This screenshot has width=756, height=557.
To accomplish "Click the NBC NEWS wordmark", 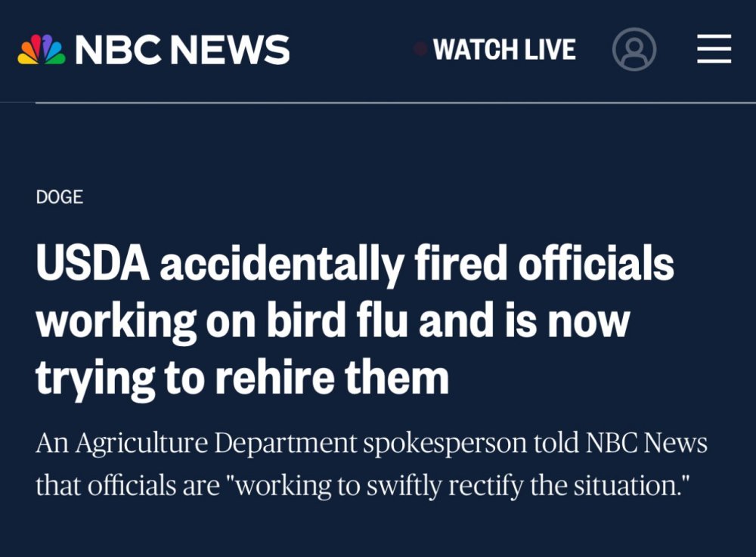I will pyautogui.click(x=182, y=50).
